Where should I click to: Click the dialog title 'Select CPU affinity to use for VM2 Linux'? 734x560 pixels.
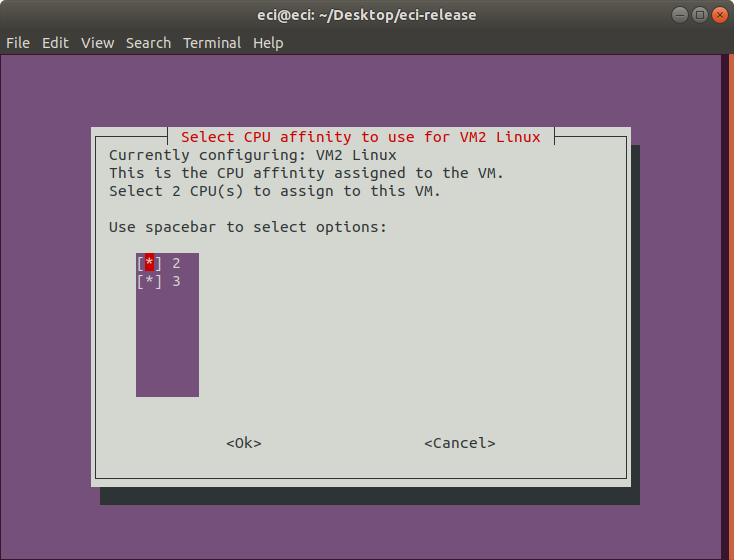(x=360, y=137)
